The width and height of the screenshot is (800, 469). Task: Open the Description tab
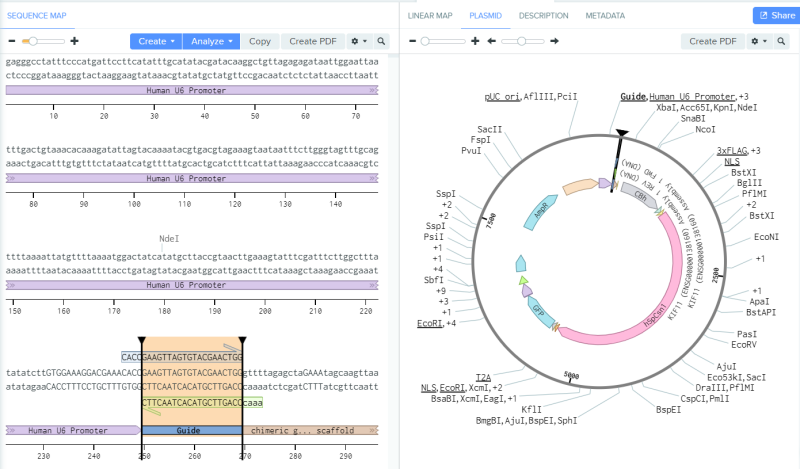coord(543,16)
